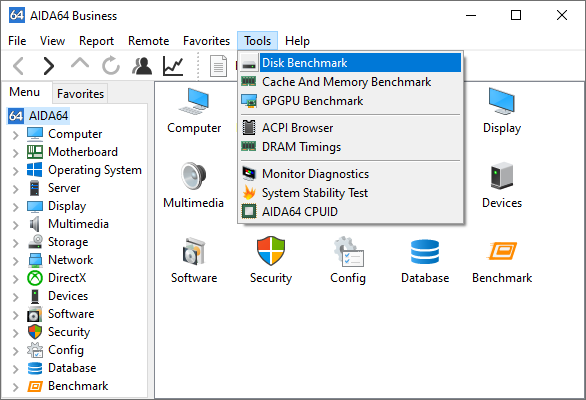Click the Forward navigation arrow in toolbar
This screenshot has height=400, width=586.
[49, 66]
